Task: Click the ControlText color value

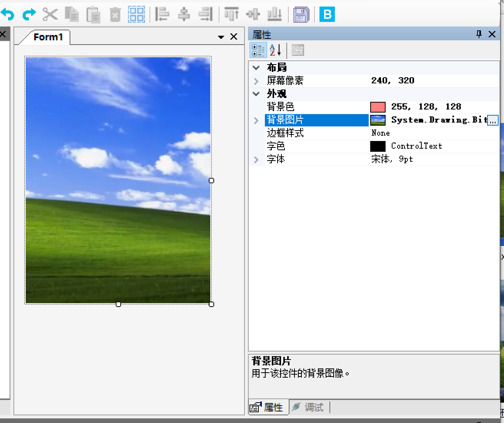Action: [x=417, y=146]
